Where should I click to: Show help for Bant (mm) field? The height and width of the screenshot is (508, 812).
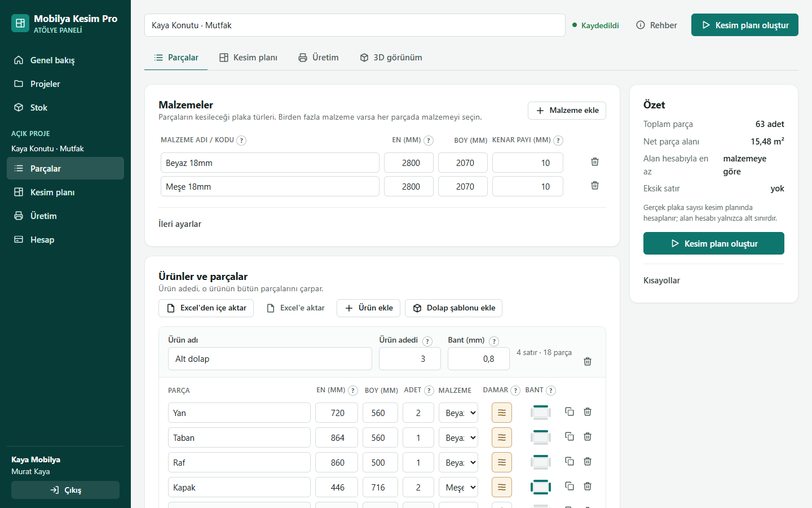(494, 341)
